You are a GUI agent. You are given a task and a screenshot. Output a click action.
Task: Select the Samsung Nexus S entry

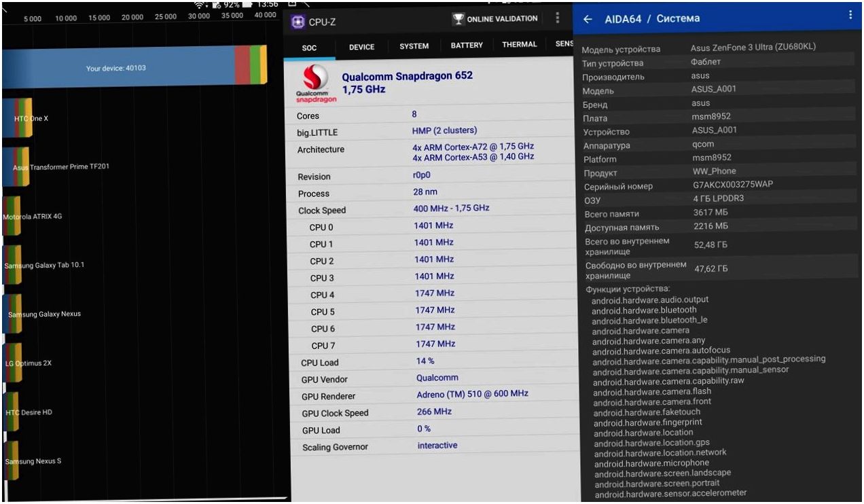[x=11, y=461]
